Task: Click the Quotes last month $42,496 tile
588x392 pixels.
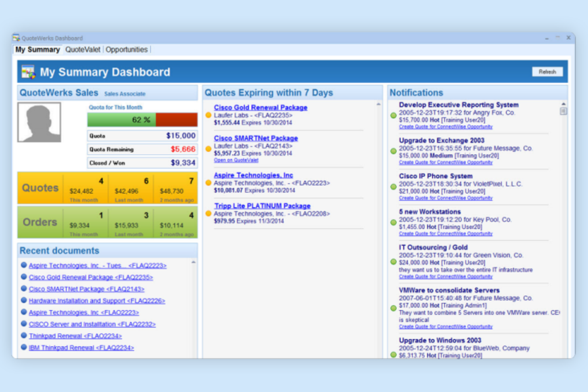Action: 130,189
